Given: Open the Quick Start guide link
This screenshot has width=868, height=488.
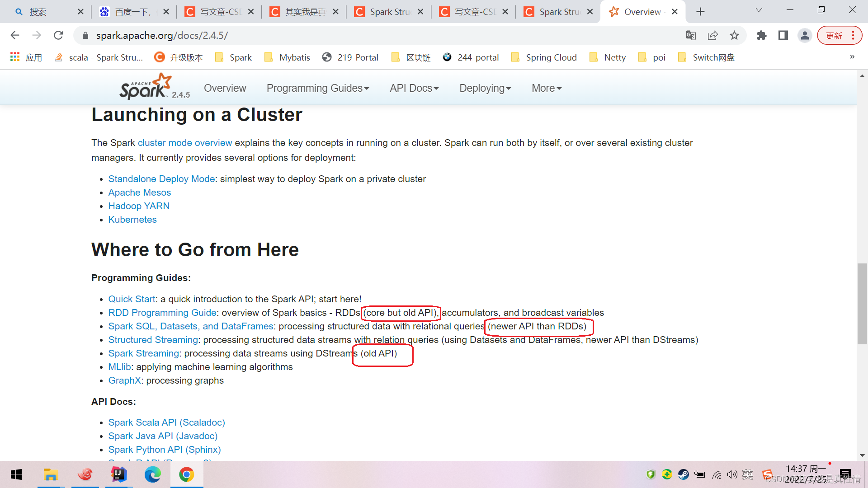Looking at the screenshot, I should pyautogui.click(x=132, y=299).
